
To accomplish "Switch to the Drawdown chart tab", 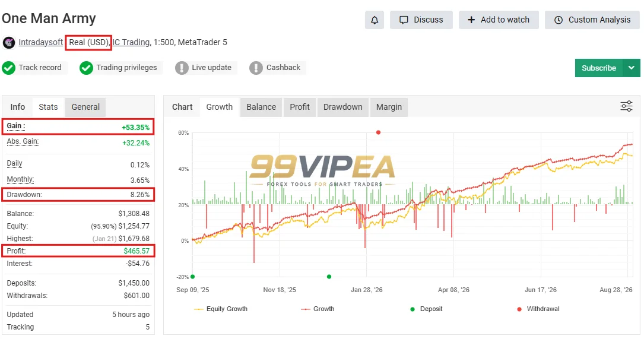I will 342,107.
